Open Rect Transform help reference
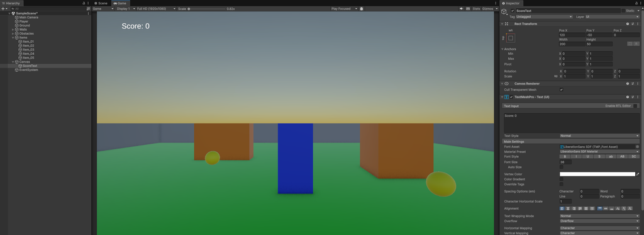The image size is (644, 235). click(x=628, y=24)
